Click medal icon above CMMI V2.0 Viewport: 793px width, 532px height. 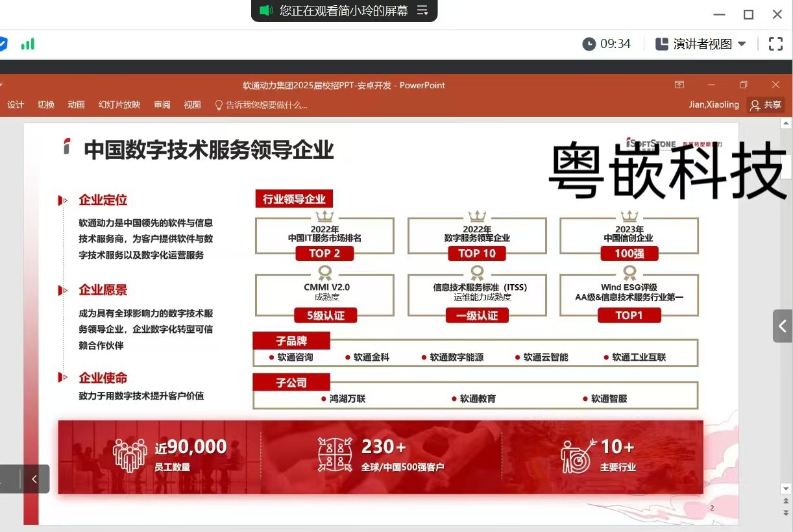pyautogui.click(x=324, y=272)
